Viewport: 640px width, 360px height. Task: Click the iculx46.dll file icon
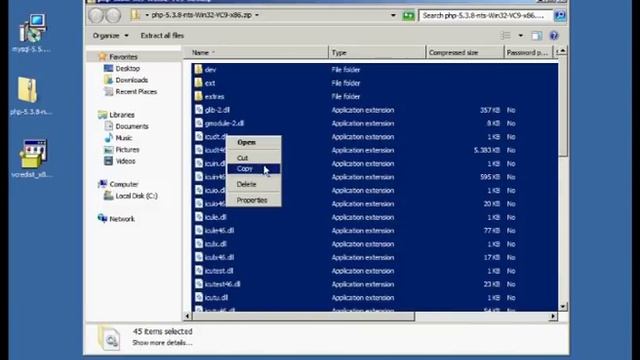[x=198, y=258]
